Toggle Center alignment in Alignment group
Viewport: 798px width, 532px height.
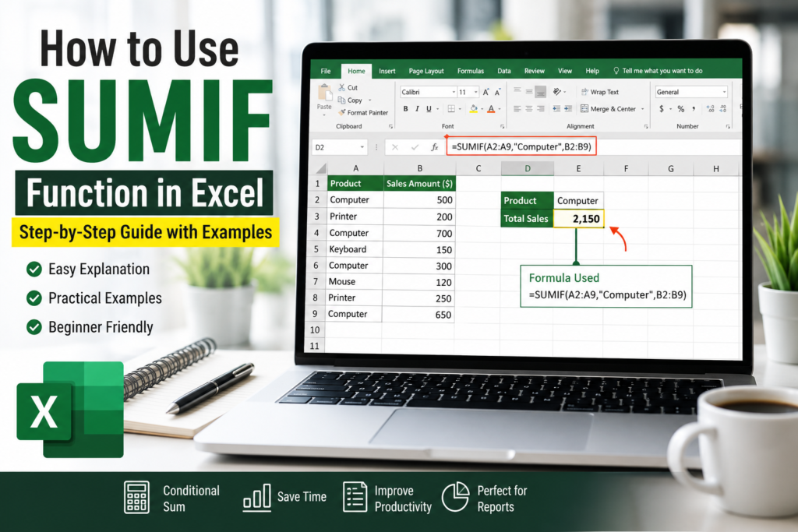[x=529, y=108]
